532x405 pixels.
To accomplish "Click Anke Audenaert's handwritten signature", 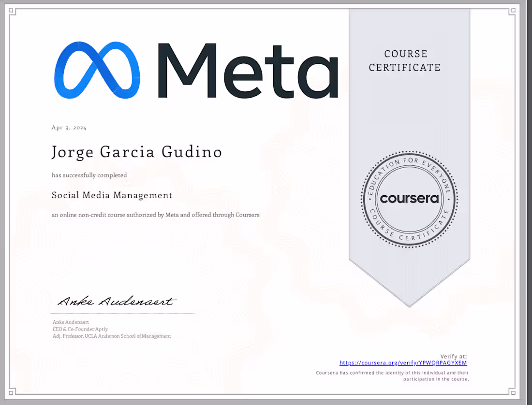I will click(116, 301).
